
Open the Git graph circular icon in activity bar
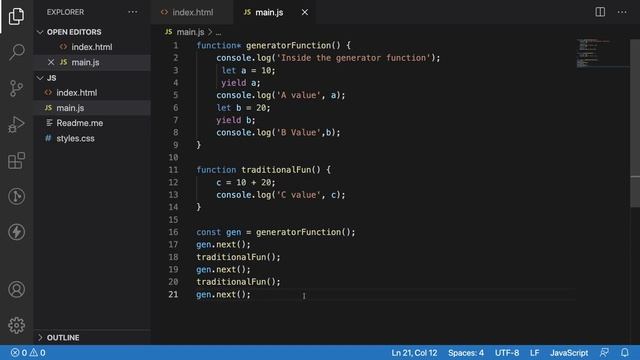click(16, 196)
